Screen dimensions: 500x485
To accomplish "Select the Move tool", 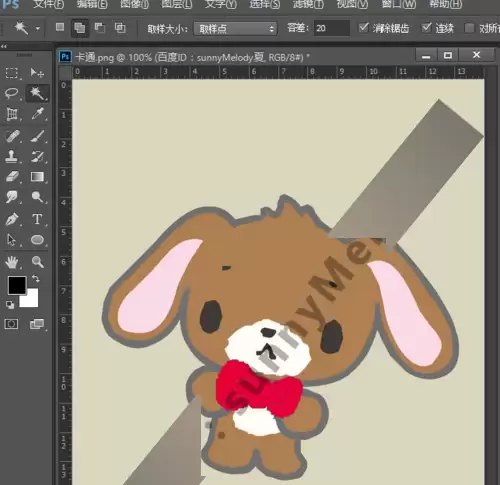I will tap(37, 73).
